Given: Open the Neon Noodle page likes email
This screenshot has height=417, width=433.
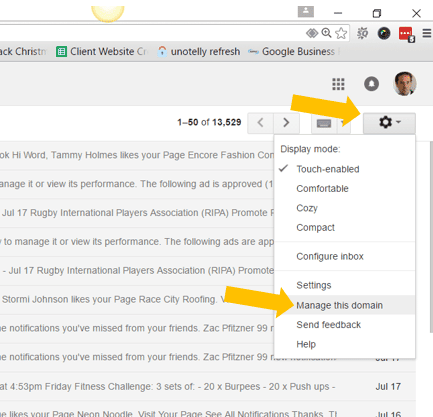Looking at the screenshot, I should pos(208,410).
